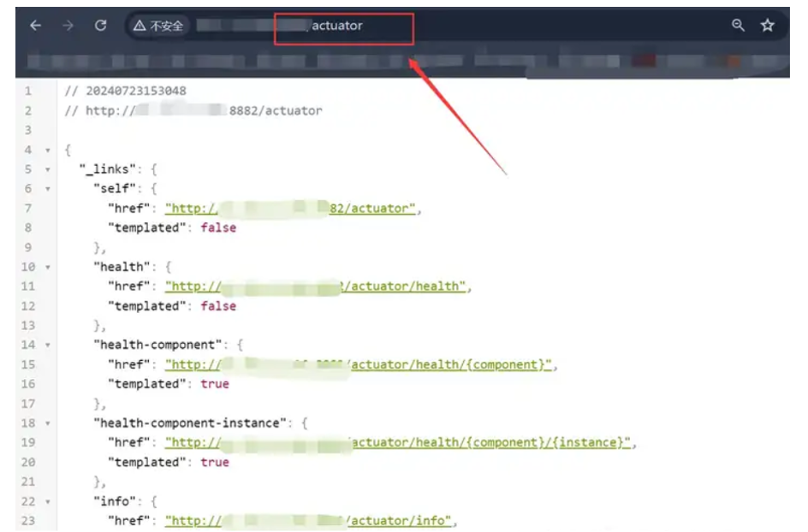Viewport: 808px width, 532px height.
Task: Open the /actuator/health/{component}/{instance} link
Action: [x=398, y=442]
